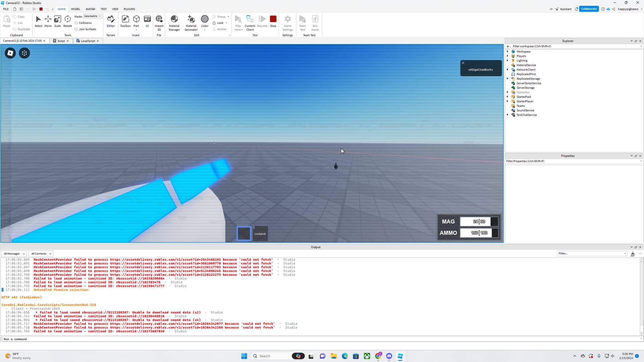
Task: Select the Scale tool
Action: click(57, 21)
